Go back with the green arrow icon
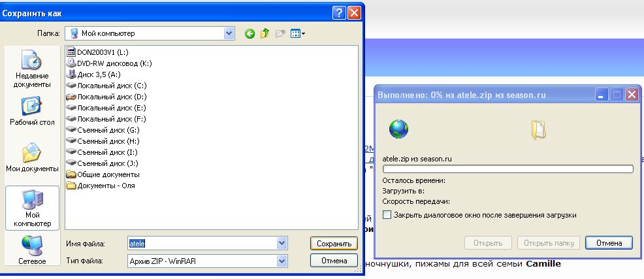The height and width of the screenshot is (279, 644). pyautogui.click(x=250, y=34)
